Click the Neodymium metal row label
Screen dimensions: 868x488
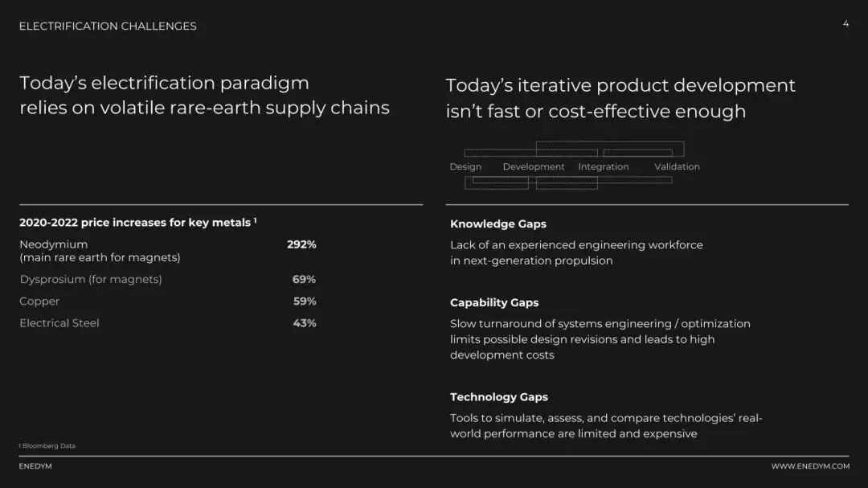54,244
